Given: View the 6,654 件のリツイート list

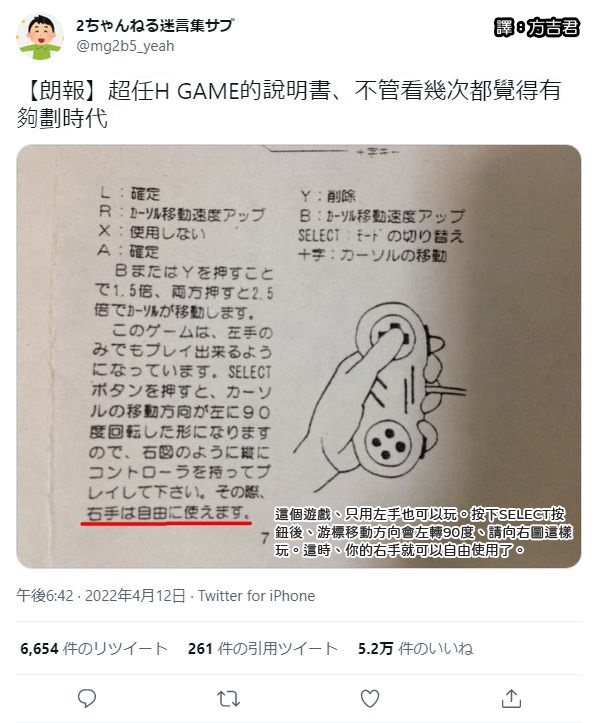Looking at the screenshot, I should click(94, 648).
